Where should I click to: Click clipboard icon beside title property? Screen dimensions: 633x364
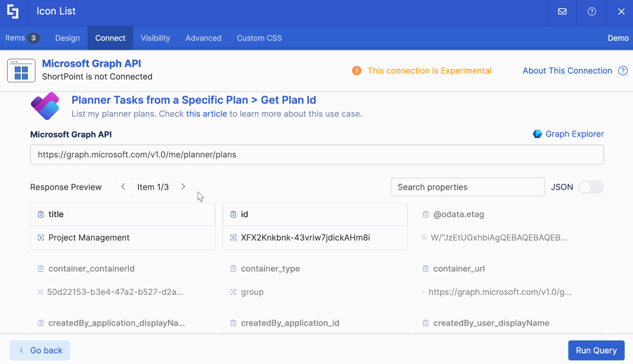[41, 214]
